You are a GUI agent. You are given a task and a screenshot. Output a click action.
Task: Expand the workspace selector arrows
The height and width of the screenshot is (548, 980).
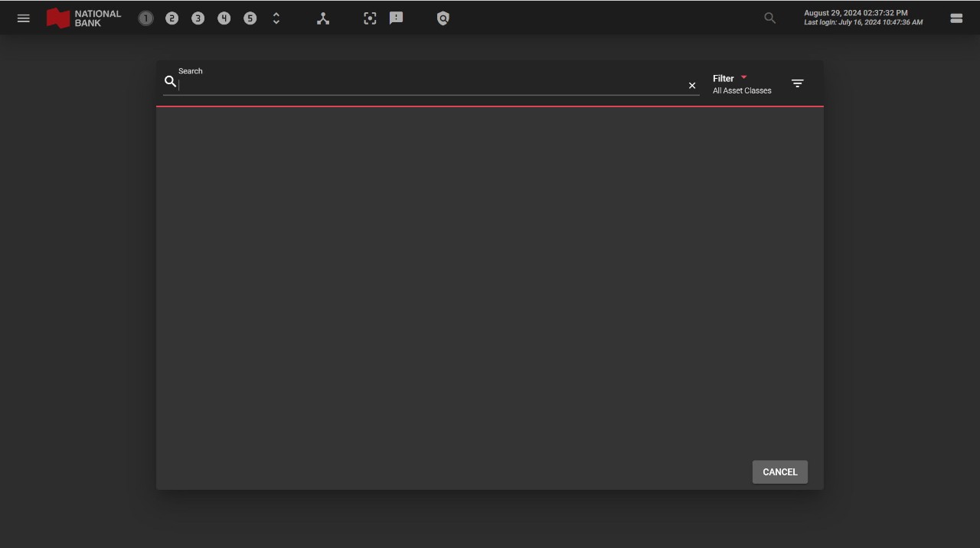(276, 18)
